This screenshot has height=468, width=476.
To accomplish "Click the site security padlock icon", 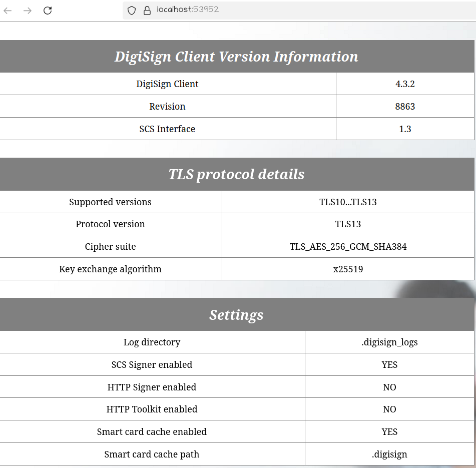I will [147, 11].
